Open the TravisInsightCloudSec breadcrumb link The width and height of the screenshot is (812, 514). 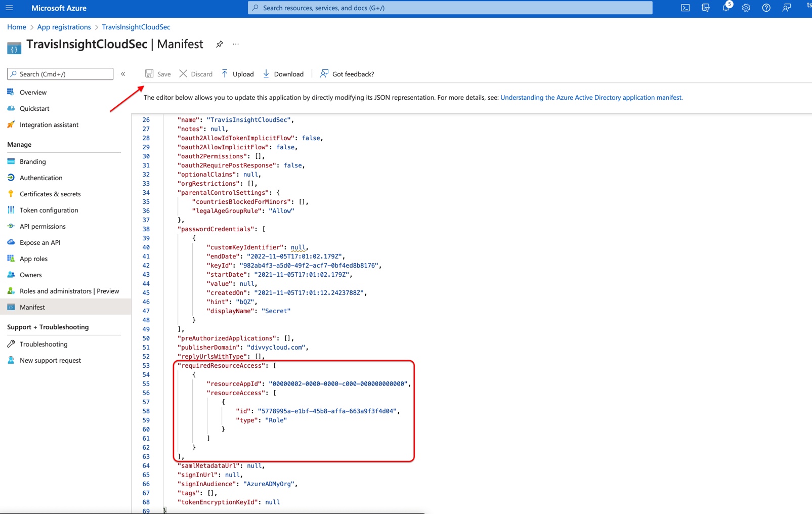click(x=136, y=27)
